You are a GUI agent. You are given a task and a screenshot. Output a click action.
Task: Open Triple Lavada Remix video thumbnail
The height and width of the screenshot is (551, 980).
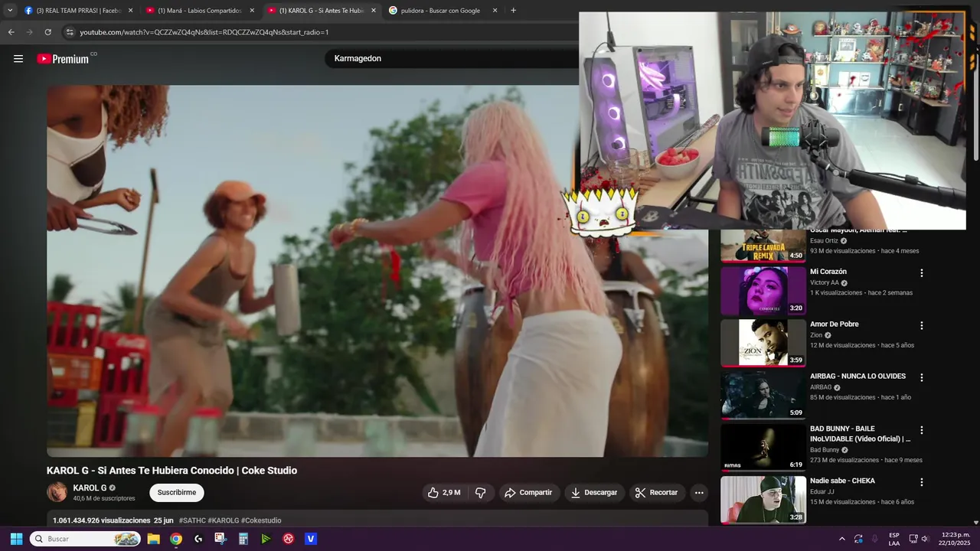tap(763, 245)
